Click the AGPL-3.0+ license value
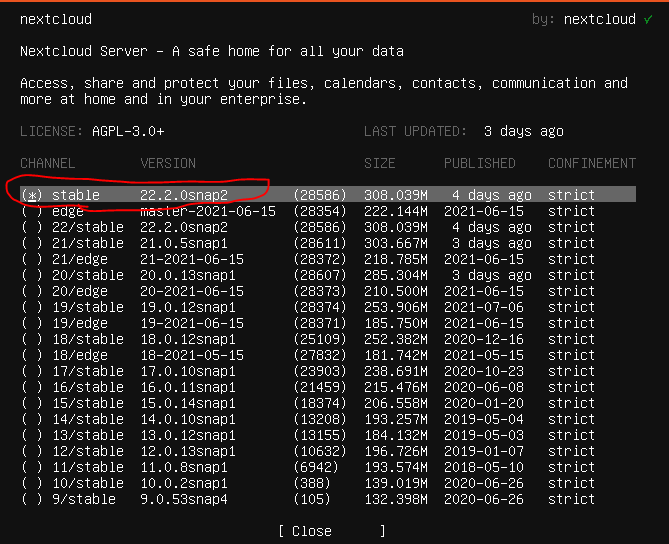 point(128,131)
